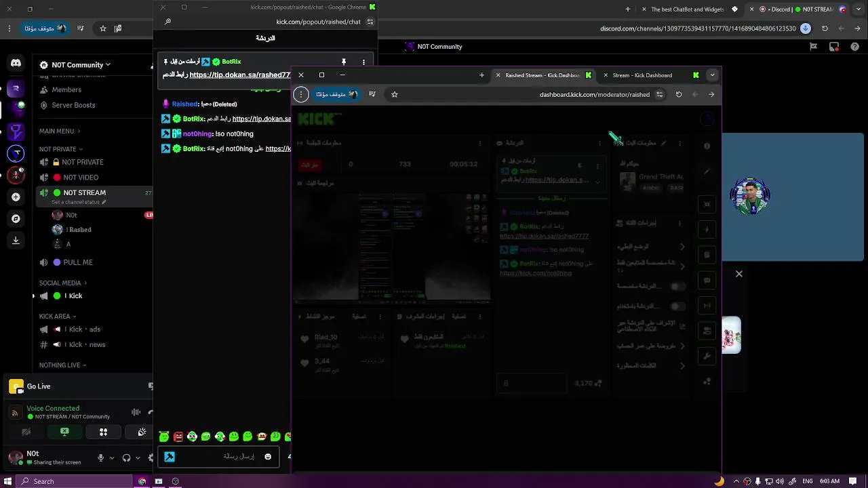Image resolution: width=868 pixels, height=488 pixels.
Task: Click emoji picker icon in Kick chat input
Action: (268, 457)
